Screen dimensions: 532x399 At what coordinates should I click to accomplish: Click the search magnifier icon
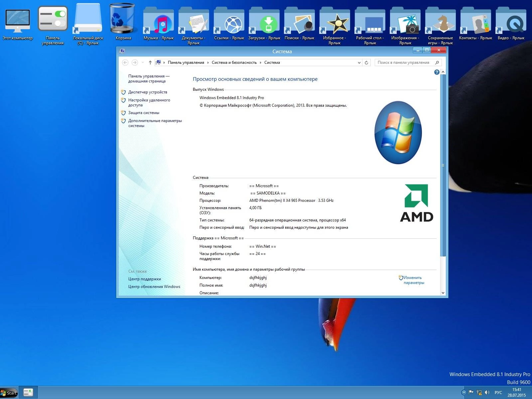click(437, 63)
